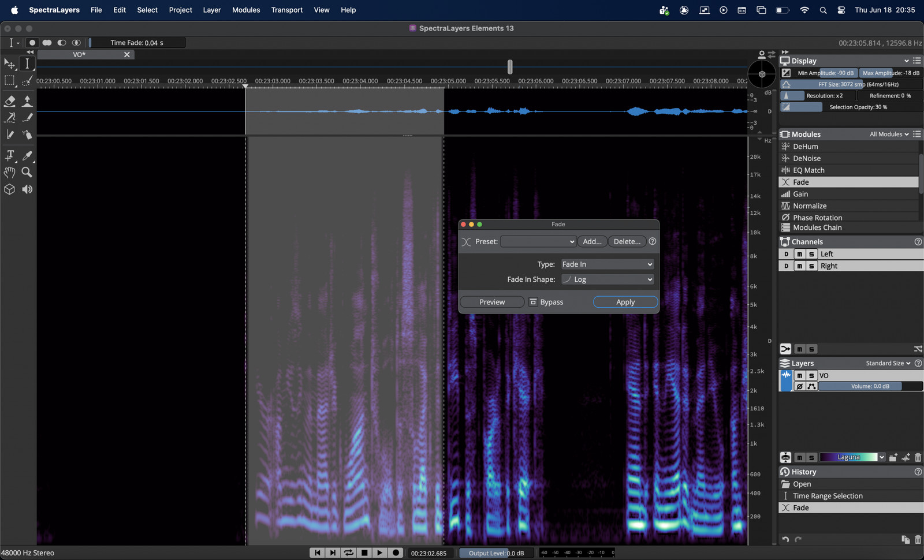Collapse the left toolbar double arrows
Image resolution: width=924 pixels, height=560 pixels.
pyautogui.click(x=30, y=52)
